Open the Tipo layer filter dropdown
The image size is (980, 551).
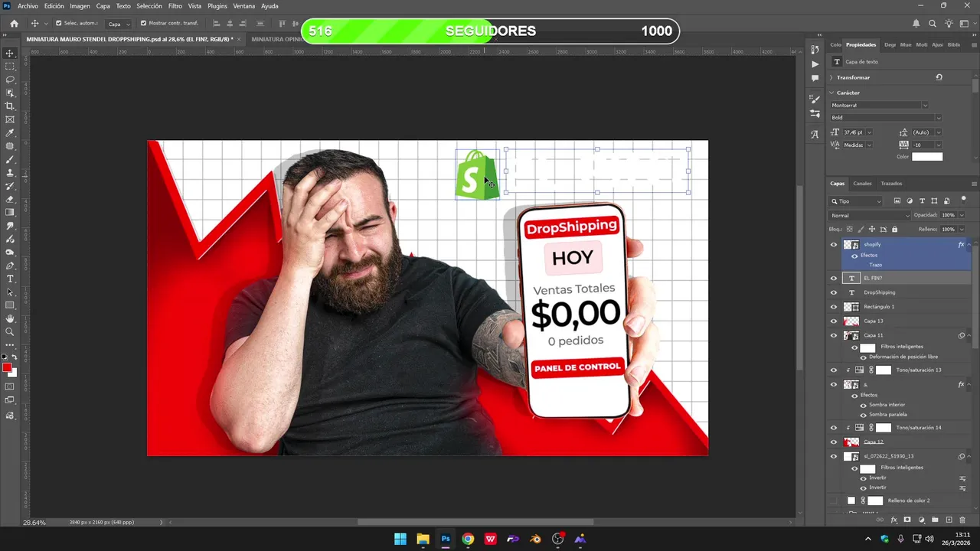(x=856, y=201)
